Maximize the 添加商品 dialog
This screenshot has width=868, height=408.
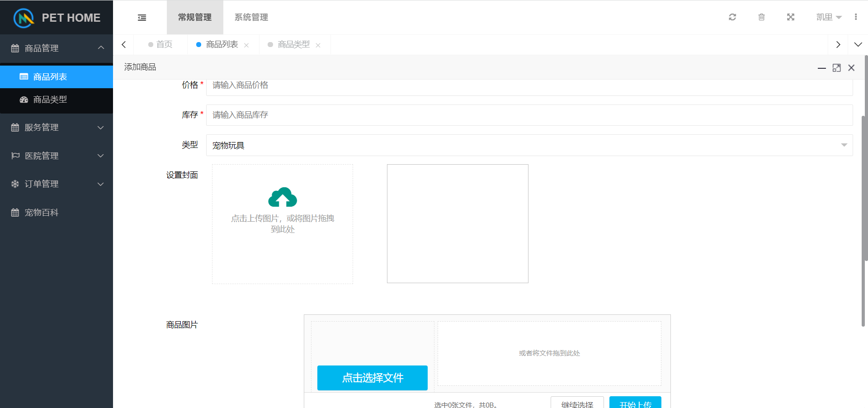pyautogui.click(x=837, y=68)
